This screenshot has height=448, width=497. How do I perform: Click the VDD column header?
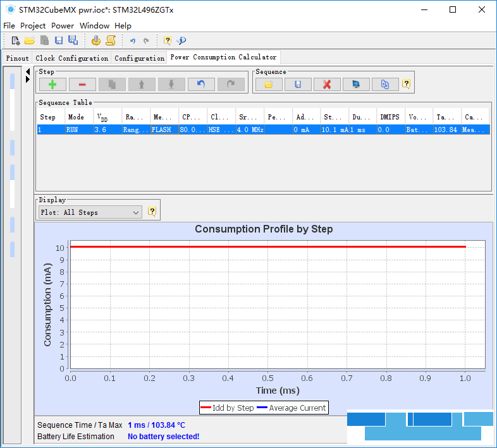[x=107, y=118]
